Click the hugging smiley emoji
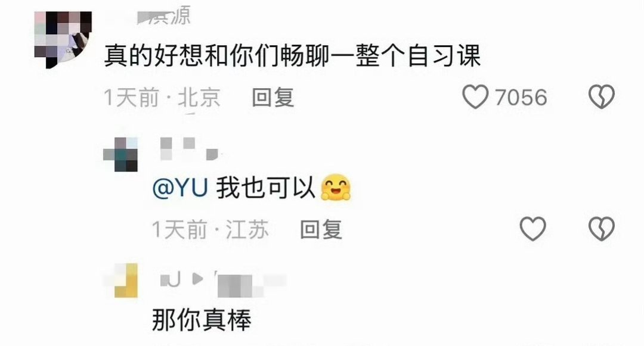 pos(336,188)
